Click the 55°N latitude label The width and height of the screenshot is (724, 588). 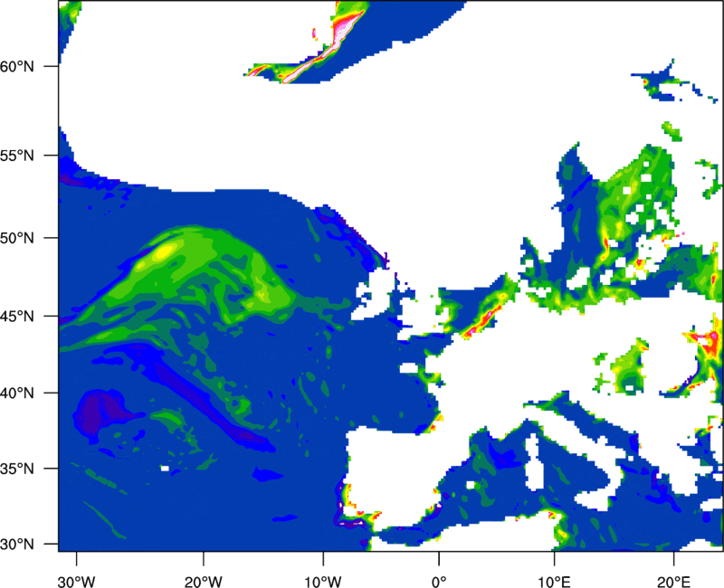pos(17,156)
